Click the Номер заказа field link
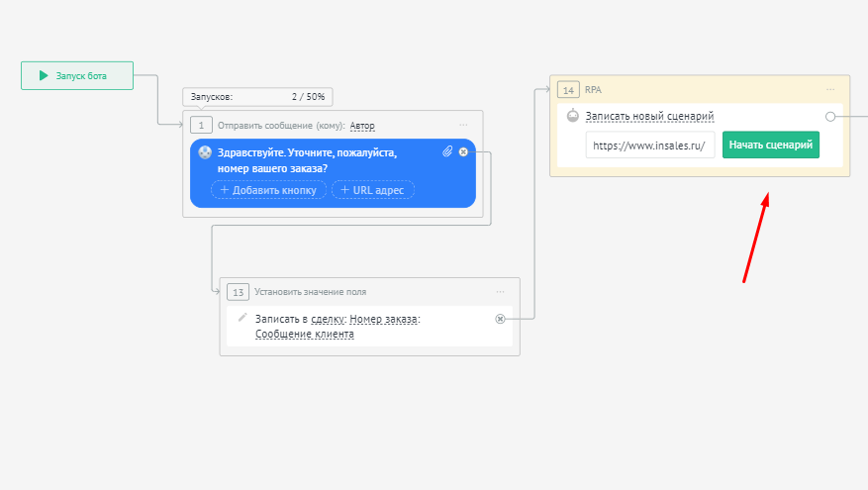 tap(384, 319)
